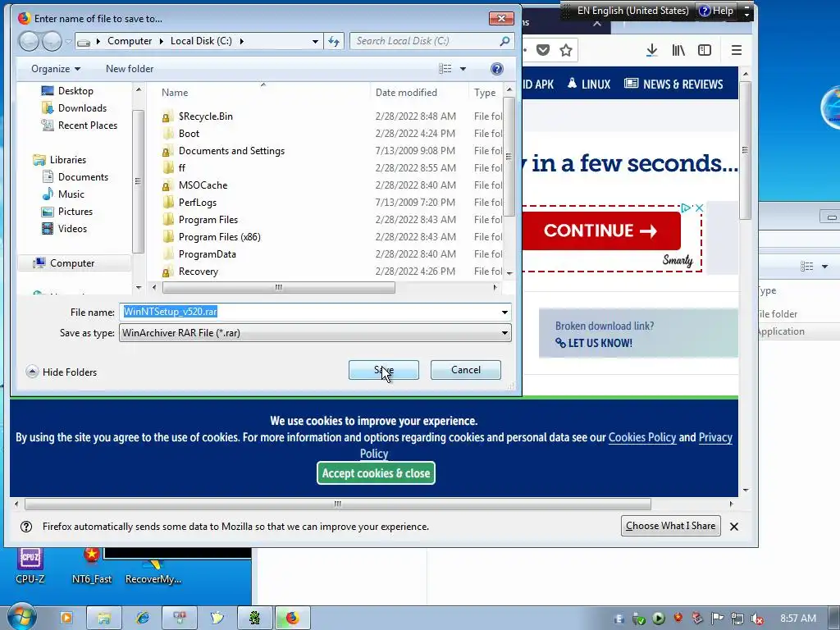Screen dimensions: 840x630
Task: Open media player taskbar icon
Action: tap(66, 619)
